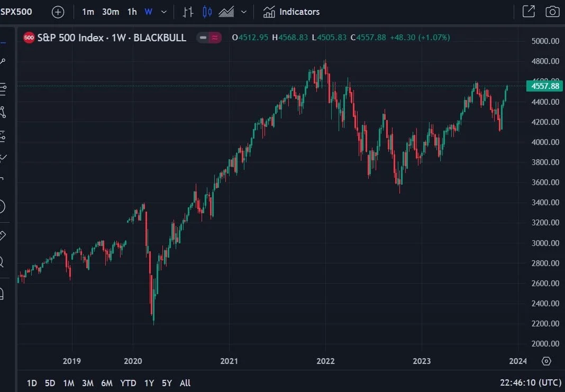The image size is (565, 392).
Task: Select the bars chart style icon
Action: tap(188, 12)
